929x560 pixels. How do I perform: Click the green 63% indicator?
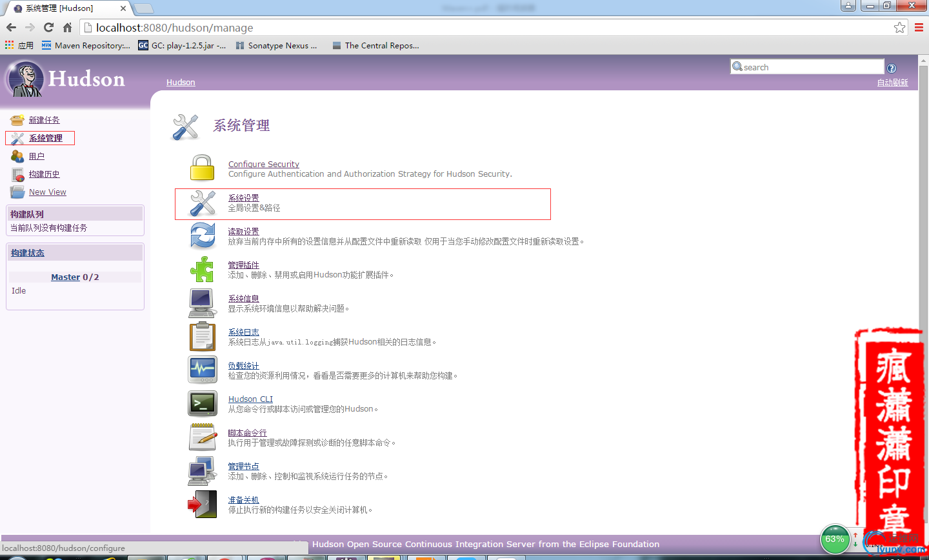835,539
